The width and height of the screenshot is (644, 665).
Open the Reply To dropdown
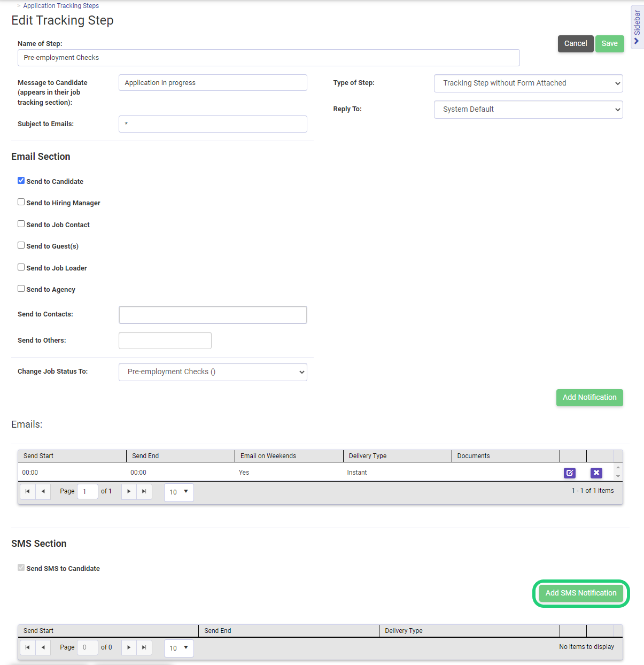click(x=529, y=110)
